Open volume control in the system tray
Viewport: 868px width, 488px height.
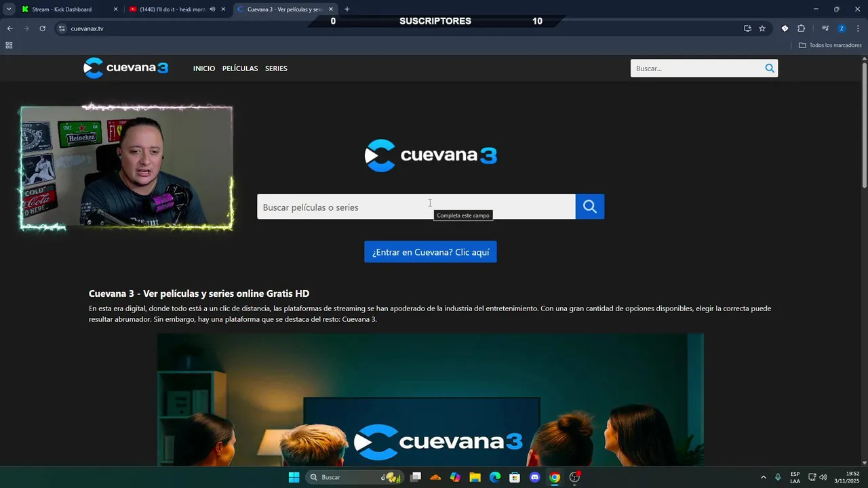[x=823, y=477]
